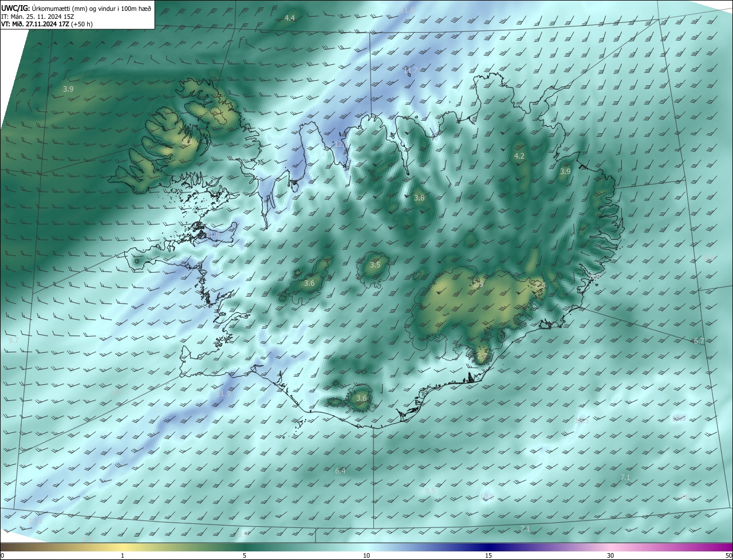Click the 1.9 value off the southwest coast
733x560 pixels.
pyautogui.click(x=226, y=394)
